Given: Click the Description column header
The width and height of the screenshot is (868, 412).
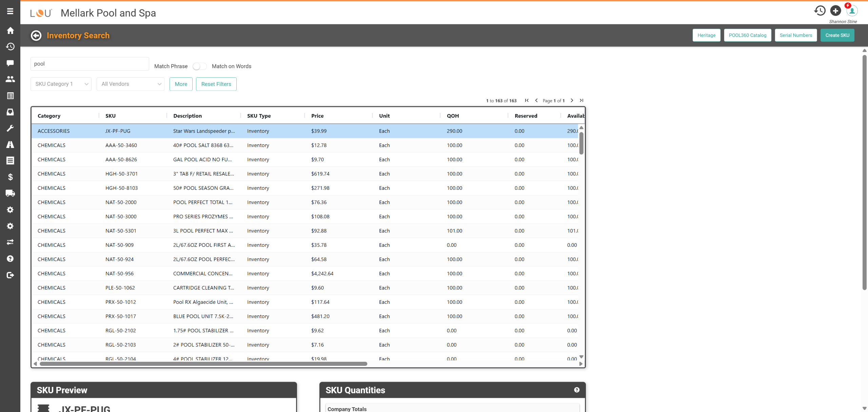Looking at the screenshot, I should [x=188, y=116].
